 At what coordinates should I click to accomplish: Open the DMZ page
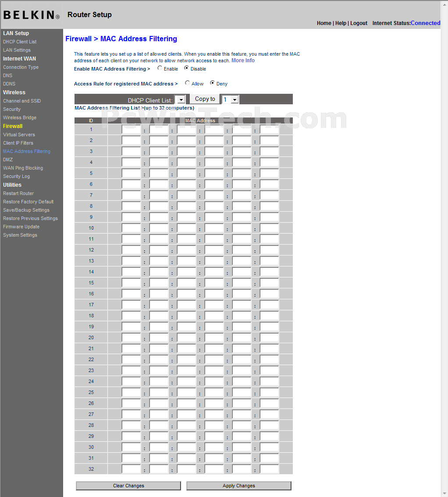(8, 160)
